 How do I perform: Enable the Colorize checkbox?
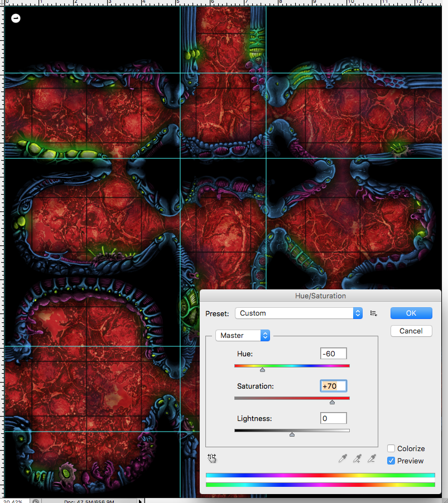(391, 448)
